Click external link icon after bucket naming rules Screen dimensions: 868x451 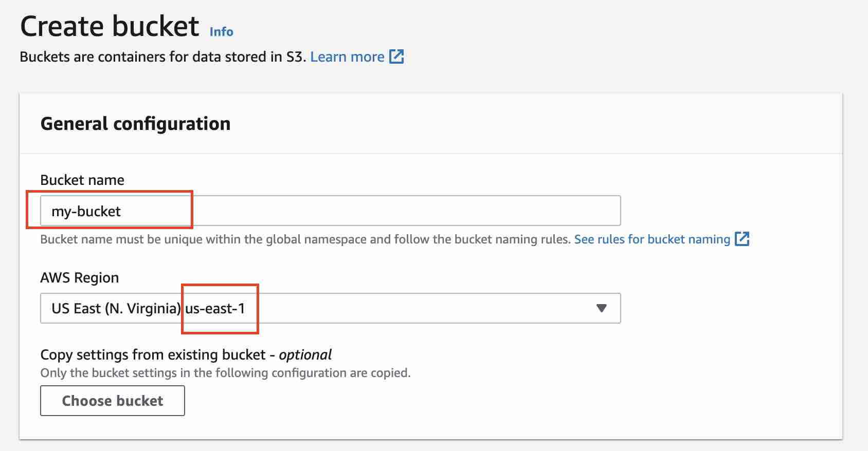pyautogui.click(x=742, y=239)
